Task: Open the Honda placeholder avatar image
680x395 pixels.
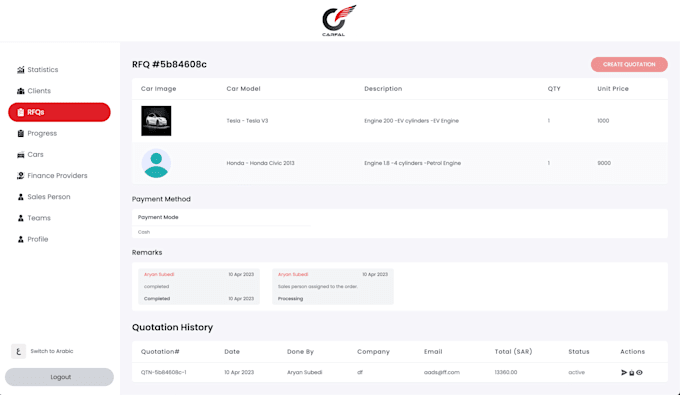Action: (156, 163)
